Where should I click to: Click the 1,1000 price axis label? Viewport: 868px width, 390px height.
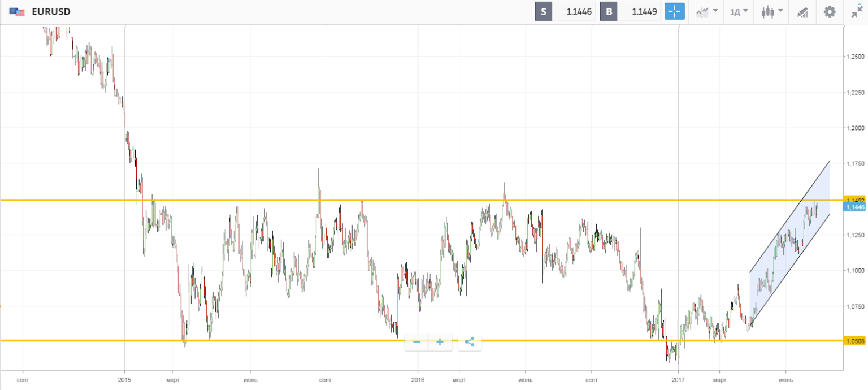pos(855,271)
